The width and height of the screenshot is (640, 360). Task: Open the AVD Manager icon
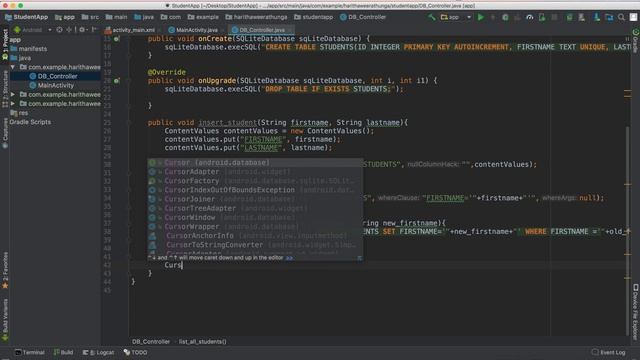click(x=582, y=17)
